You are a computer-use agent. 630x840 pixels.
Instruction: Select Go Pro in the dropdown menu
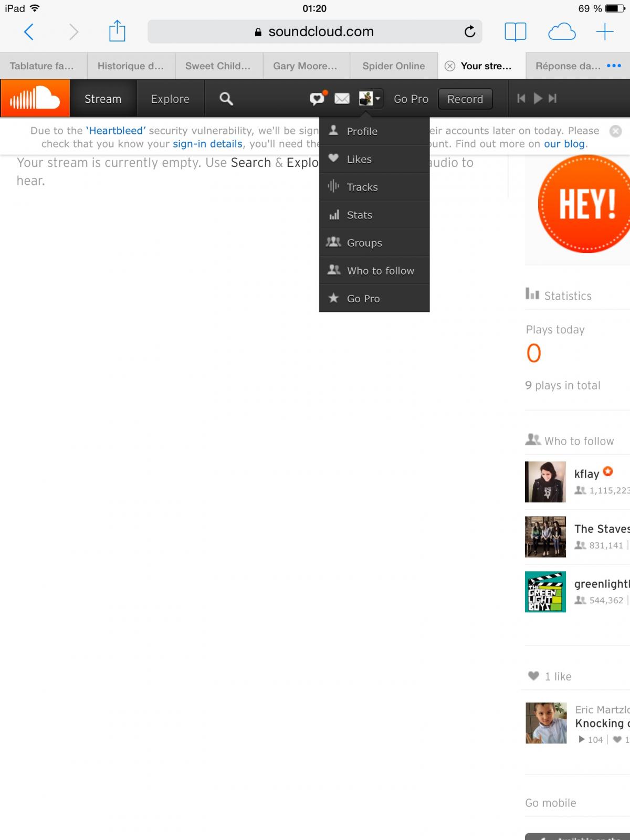[x=374, y=298]
